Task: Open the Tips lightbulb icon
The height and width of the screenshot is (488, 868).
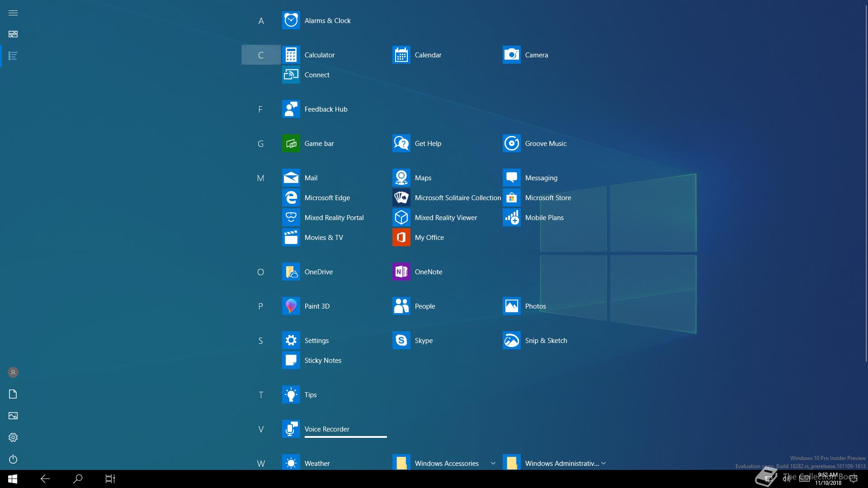Action: [291, 395]
